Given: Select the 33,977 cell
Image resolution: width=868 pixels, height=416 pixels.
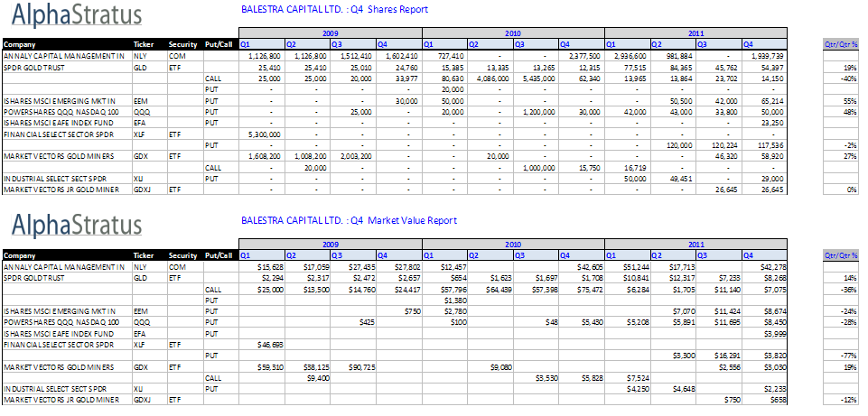Looking at the screenshot, I should (x=399, y=79).
